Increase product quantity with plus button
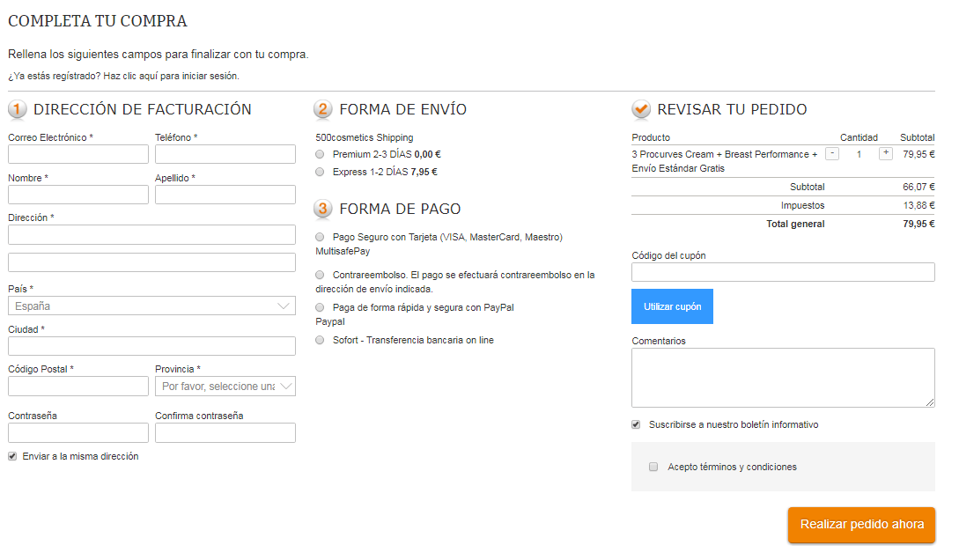 (x=885, y=154)
